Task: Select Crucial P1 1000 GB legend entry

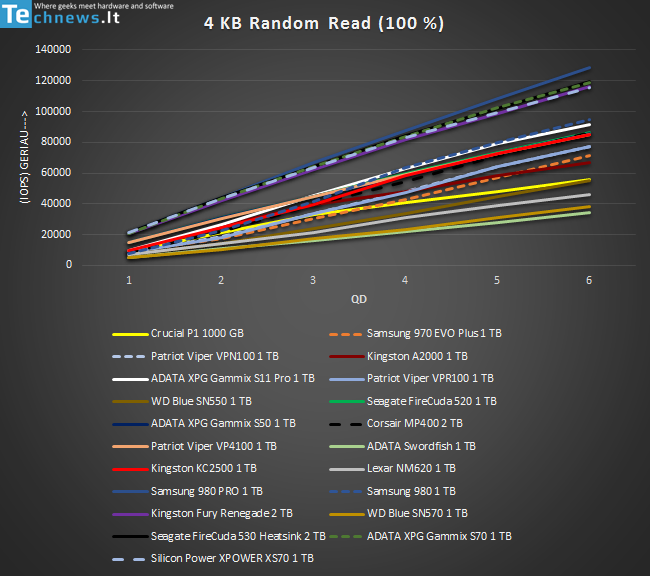Action: (178, 333)
